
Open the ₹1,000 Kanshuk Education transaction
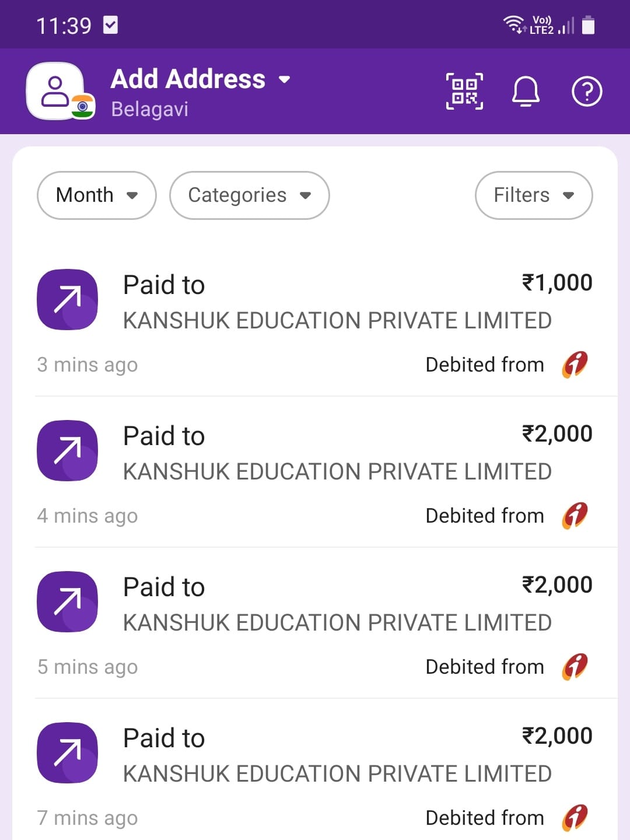click(337, 320)
